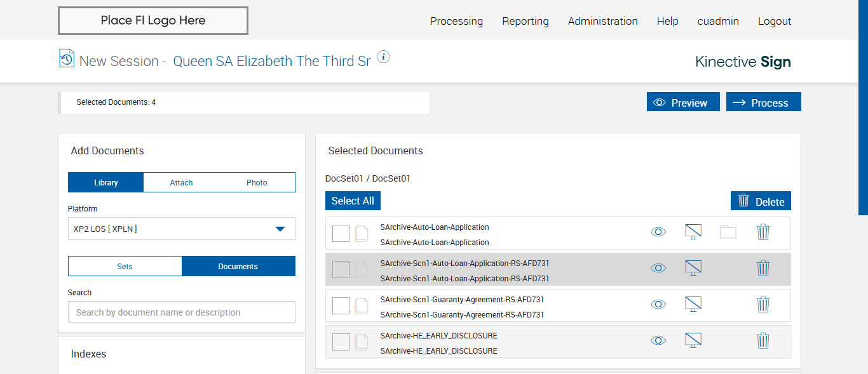Open the Administration menu
Viewport: 868px width, 374px height.
[602, 21]
